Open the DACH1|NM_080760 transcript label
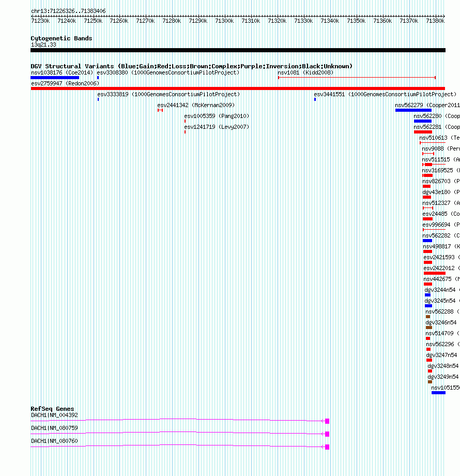This screenshot has height=476, width=460. click(x=55, y=441)
